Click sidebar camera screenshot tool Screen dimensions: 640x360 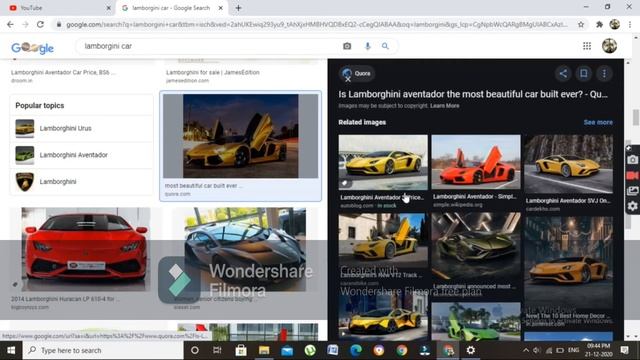[632, 160]
